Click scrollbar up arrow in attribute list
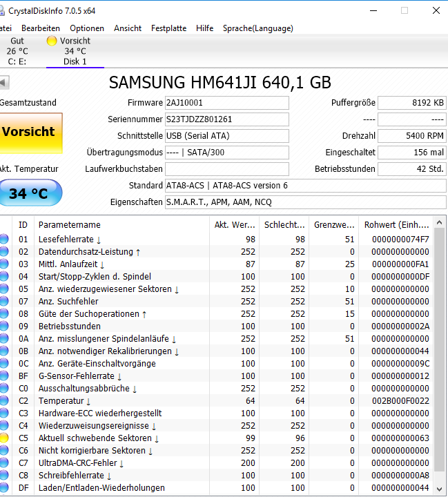This screenshot has height=497, width=448. (439, 222)
